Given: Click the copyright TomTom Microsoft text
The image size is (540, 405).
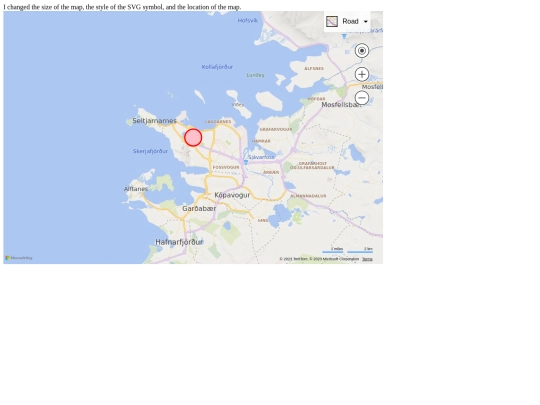Looking at the screenshot, I should point(319,259).
